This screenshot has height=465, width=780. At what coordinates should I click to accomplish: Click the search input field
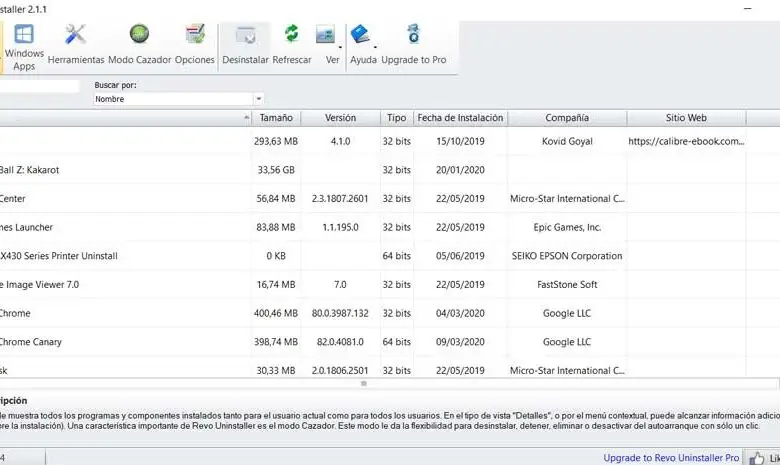pos(39,86)
